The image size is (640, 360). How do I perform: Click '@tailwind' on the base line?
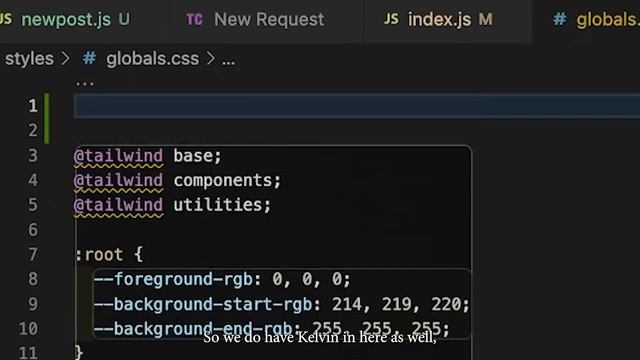point(118,156)
